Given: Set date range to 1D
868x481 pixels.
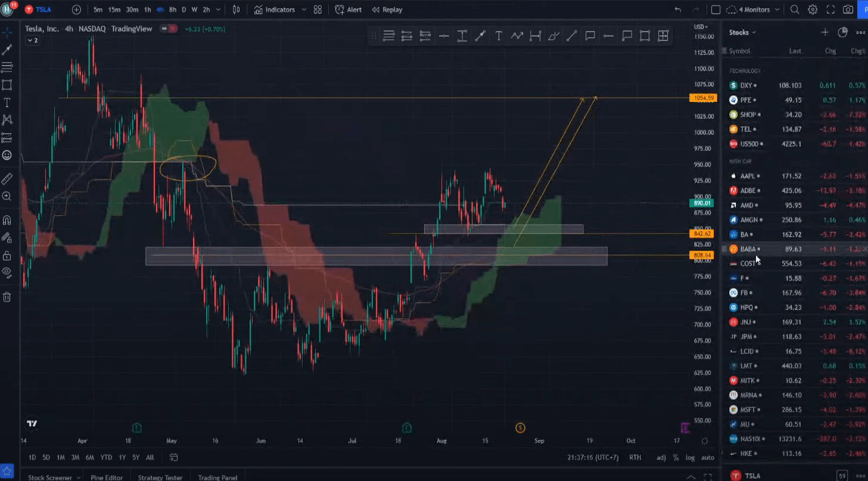Looking at the screenshot, I should [32, 457].
